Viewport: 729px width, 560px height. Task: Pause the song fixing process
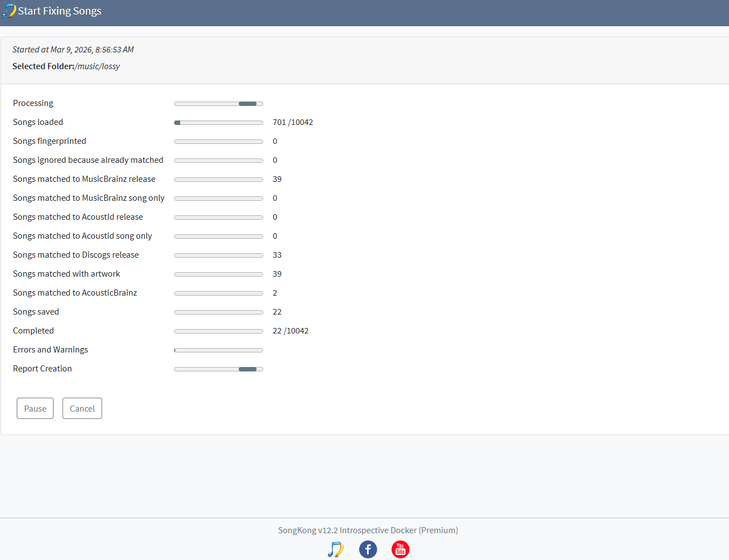35,408
